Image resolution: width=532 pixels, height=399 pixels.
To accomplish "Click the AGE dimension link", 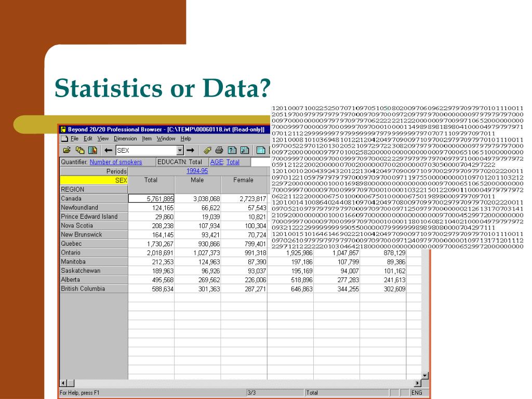I will coord(217,162).
